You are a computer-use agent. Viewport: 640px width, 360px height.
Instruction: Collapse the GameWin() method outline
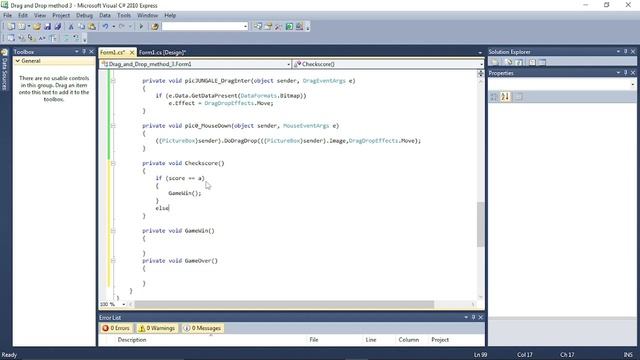click(113, 231)
